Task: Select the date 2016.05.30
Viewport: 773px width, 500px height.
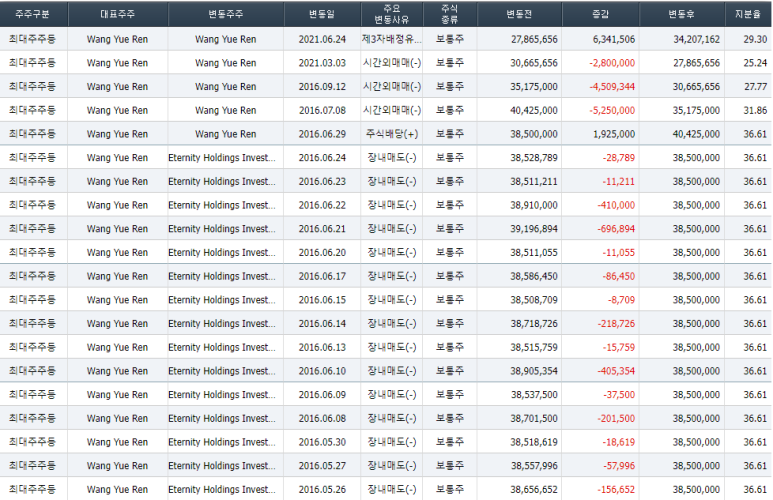Action: pos(322,442)
